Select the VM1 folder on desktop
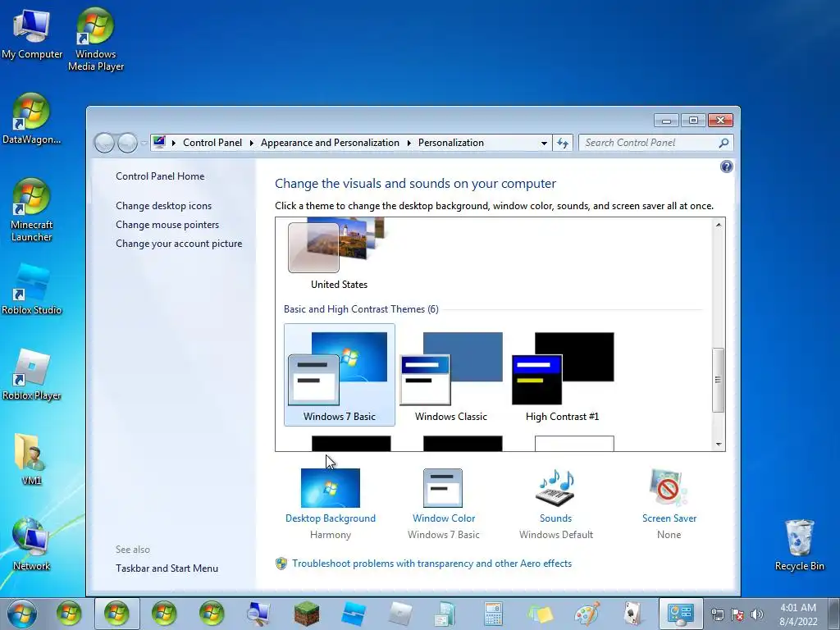840x630 pixels. [x=31, y=459]
